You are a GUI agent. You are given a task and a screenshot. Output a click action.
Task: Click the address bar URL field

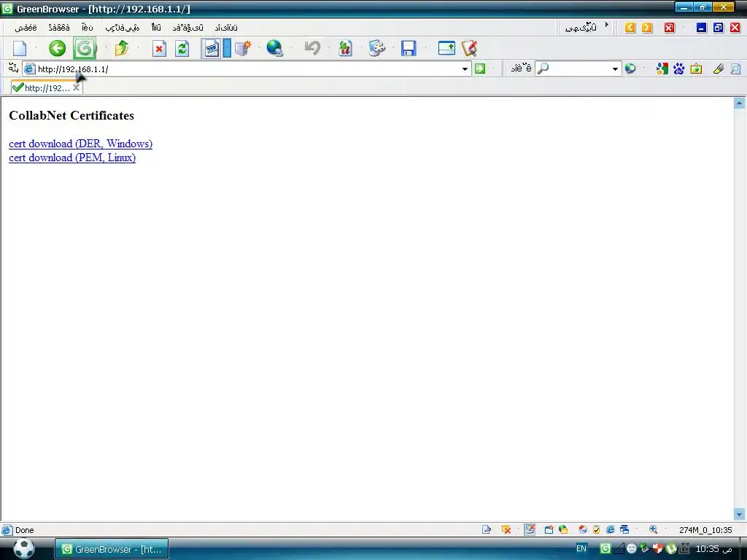[x=248, y=69]
